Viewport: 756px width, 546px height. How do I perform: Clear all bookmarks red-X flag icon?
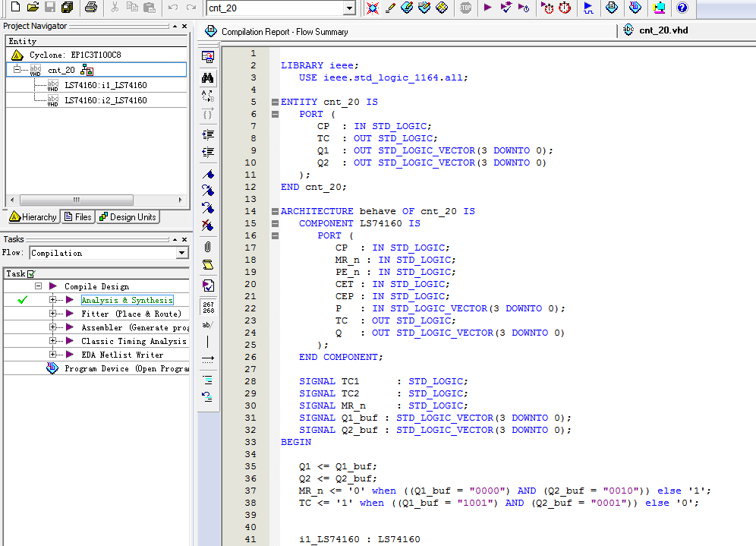(x=208, y=225)
